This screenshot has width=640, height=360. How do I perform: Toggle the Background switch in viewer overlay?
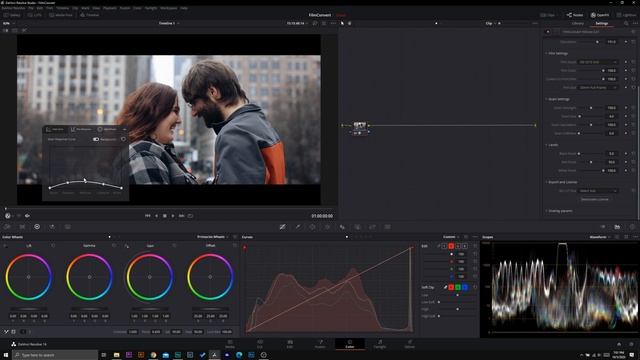pyautogui.click(x=96, y=140)
